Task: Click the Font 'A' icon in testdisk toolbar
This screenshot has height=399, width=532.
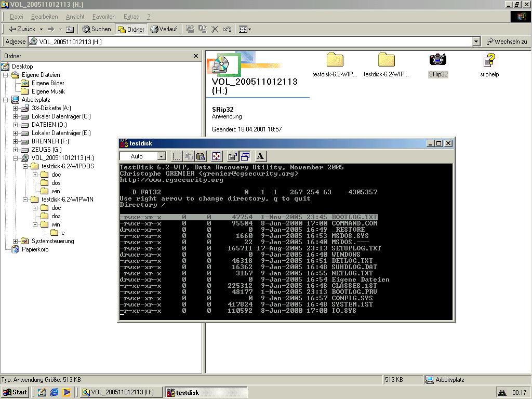Action: (x=260, y=156)
